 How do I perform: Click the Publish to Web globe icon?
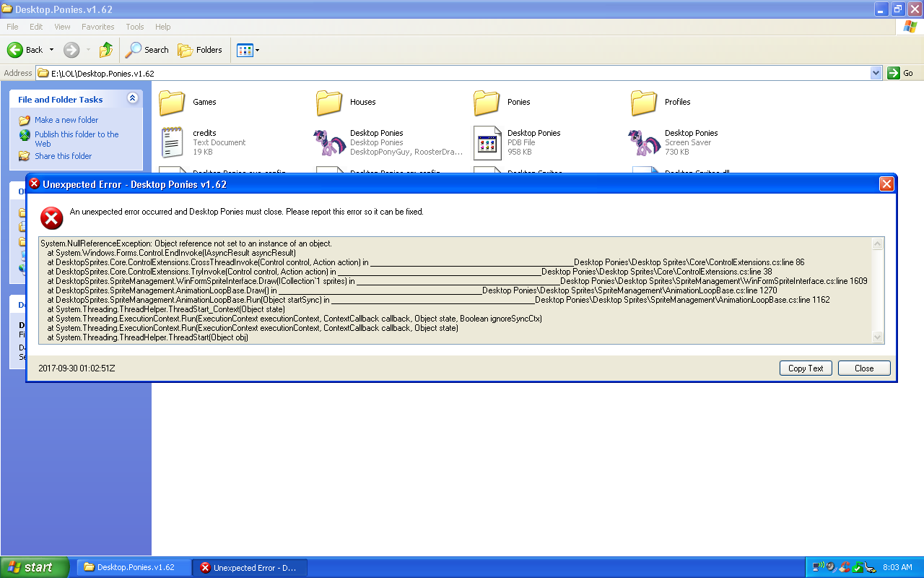coord(25,135)
